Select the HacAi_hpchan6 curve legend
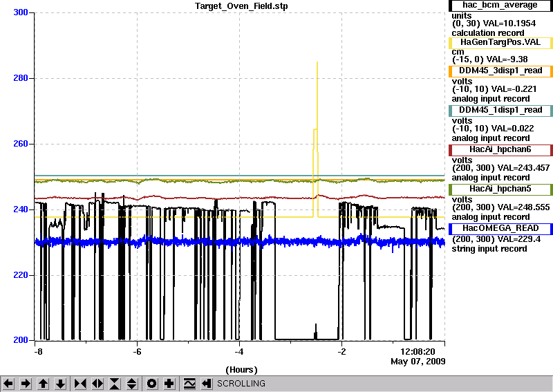Viewport: 553px width, 392px height. pyautogui.click(x=500, y=150)
